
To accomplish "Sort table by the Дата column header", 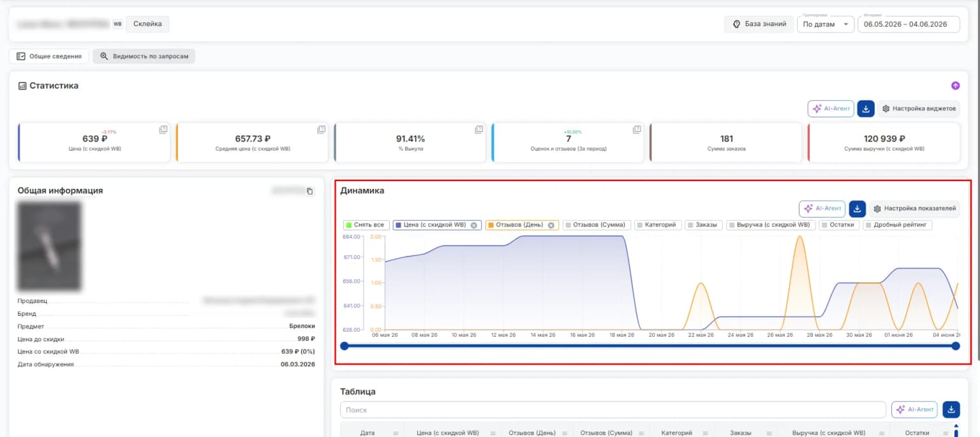I will [367, 433].
